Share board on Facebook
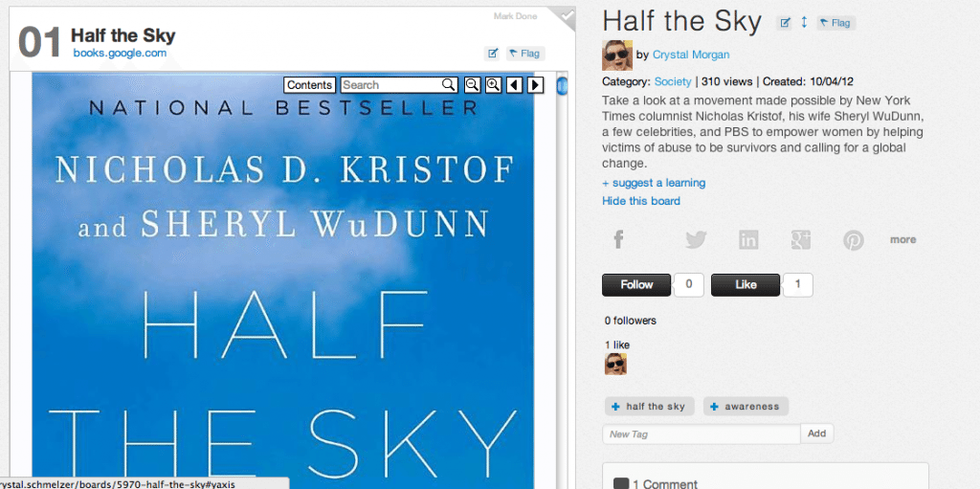The height and width of the screenshot is (489, 980). point(618,239)
